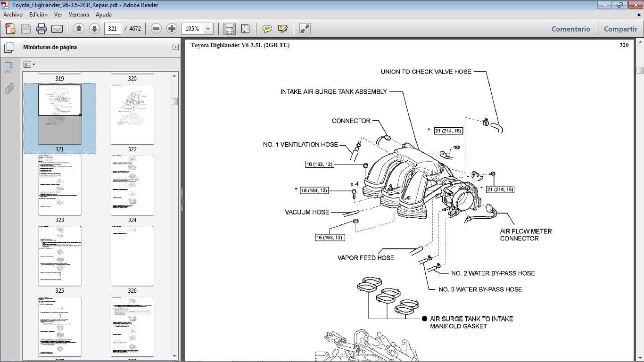
Task: Add a sticky note comment
Action: click(267, 29)
